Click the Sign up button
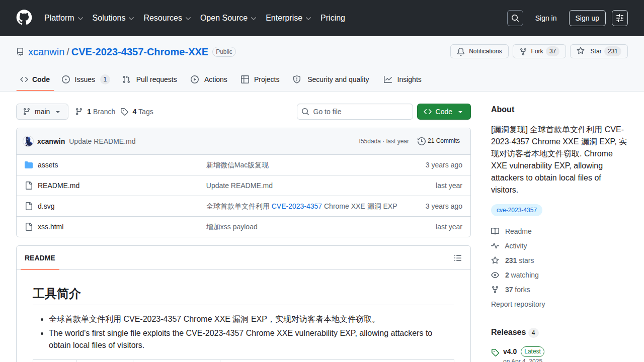 (x=587, y=18)
